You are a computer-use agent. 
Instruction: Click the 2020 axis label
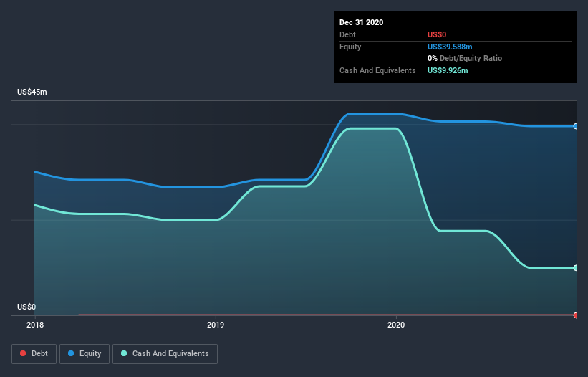point(396,325)
